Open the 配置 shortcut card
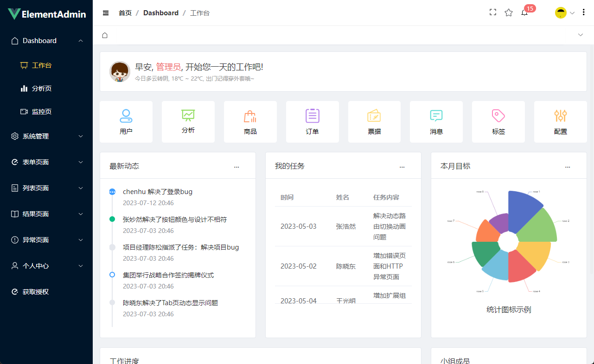 coord(561,122)
